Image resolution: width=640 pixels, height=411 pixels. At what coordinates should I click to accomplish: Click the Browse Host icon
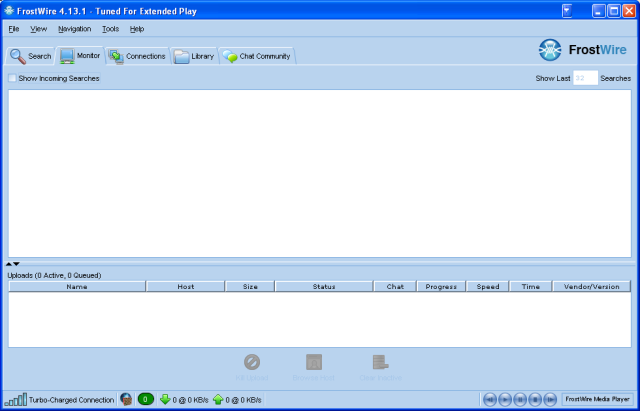(313, 362)
